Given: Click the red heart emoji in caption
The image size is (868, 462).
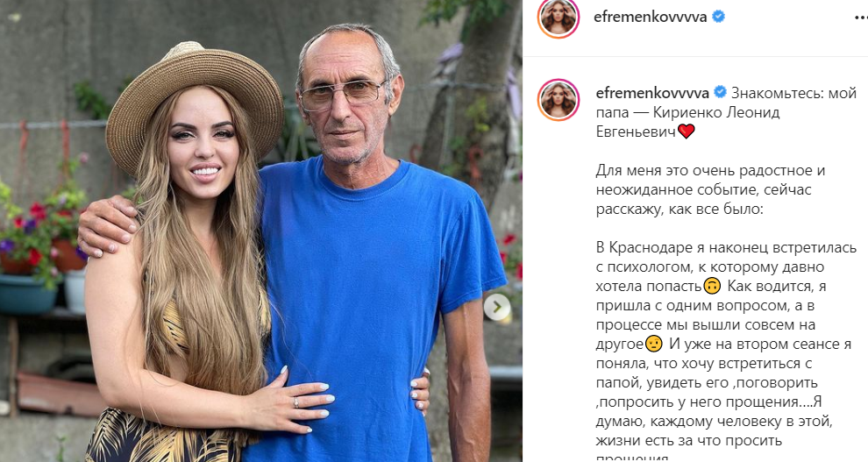Looking at the screenshot, I should coord(687,131).
